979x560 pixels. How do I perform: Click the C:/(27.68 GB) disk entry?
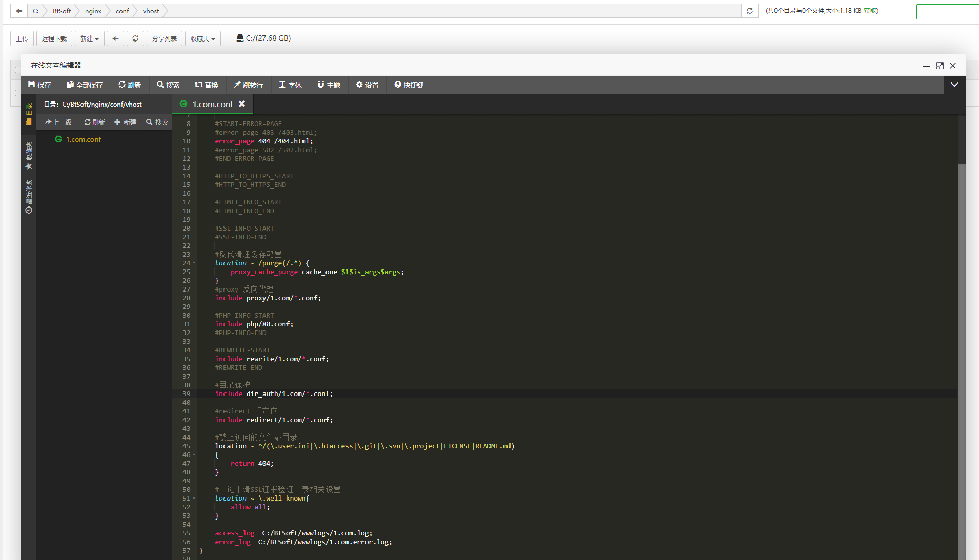click(263, 38)
